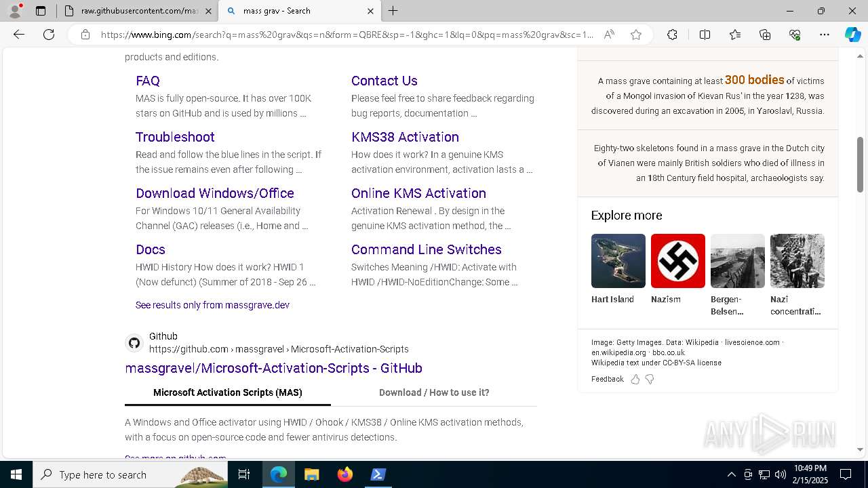Viewport: 868px width, 488px height.
Task: Click the Feedback link in knowledge panel
Action: (x=607, y=380)
